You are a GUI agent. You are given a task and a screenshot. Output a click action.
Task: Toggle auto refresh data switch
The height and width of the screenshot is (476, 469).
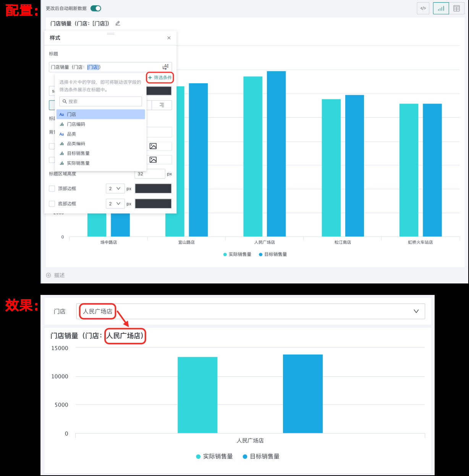96,8
